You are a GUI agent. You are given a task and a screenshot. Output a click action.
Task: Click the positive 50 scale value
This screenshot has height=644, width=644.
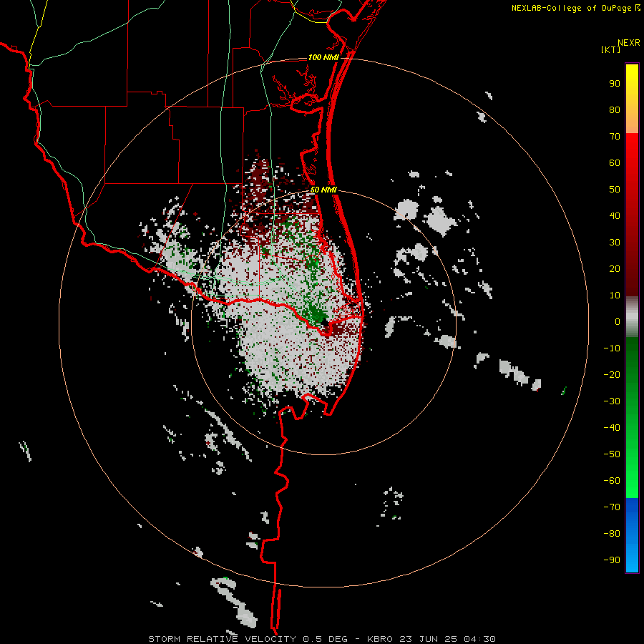point(615,190)
